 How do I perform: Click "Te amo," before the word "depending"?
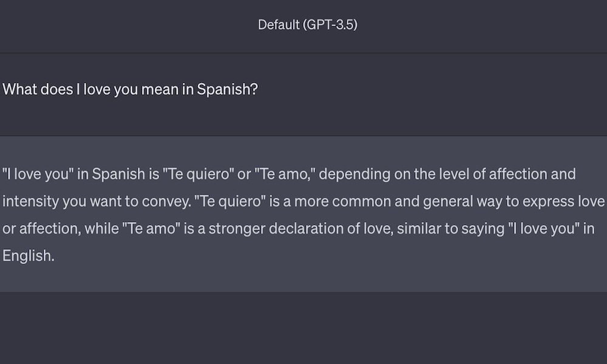pos(285,174)
